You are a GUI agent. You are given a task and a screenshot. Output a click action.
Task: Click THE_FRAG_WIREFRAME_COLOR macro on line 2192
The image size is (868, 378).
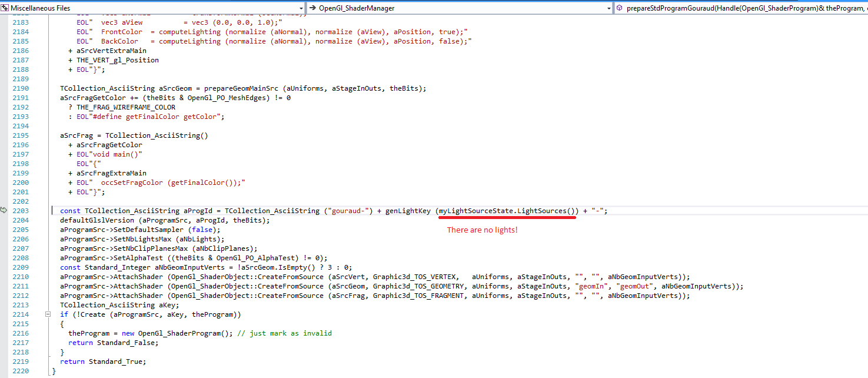tap(125, 107)
